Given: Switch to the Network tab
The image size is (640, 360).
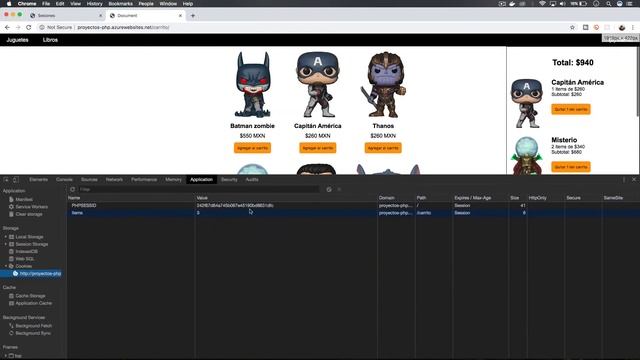Looking at the screenshot, I should tap(114, 180).
